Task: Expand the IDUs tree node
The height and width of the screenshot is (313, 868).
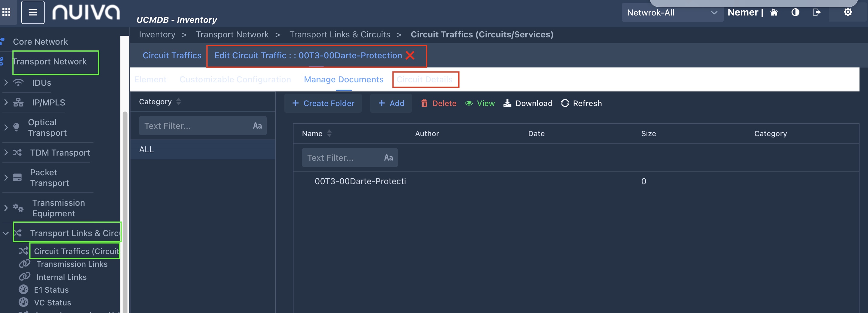Action: pos(6,83)
